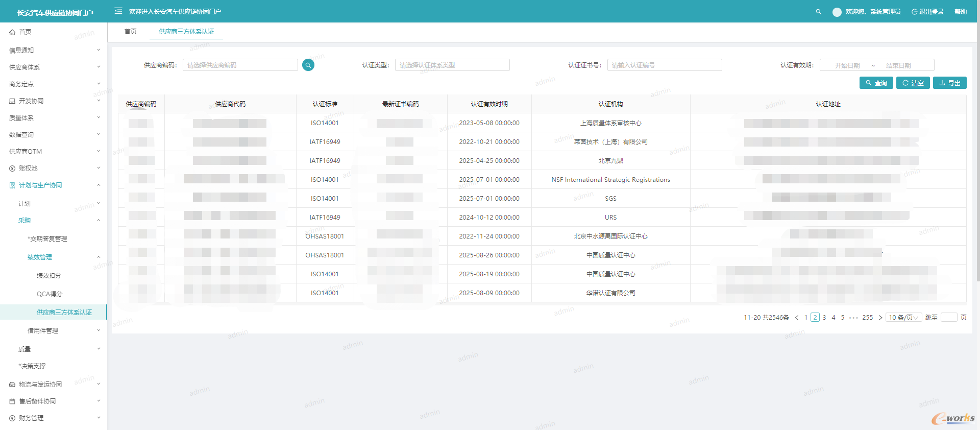Open the 帮助 help link
The height and width of the screenshot is (430, 980).
click(x=961, y=12)
